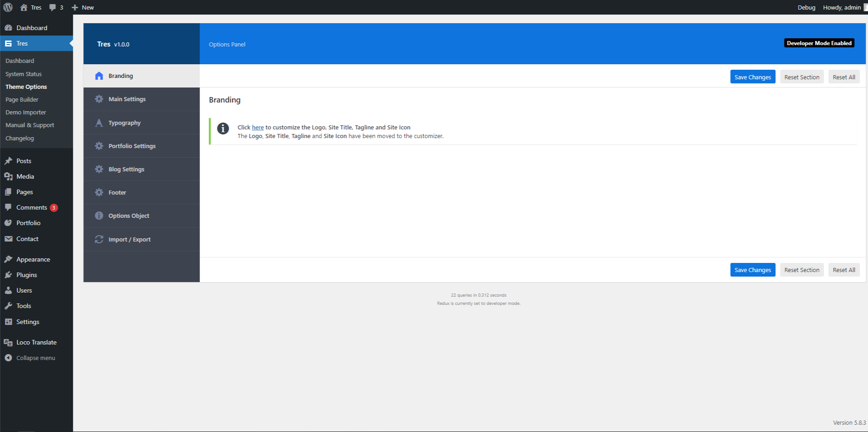
Task: Click the Pages icon in sidebar
Action: (x=8, y=192)
